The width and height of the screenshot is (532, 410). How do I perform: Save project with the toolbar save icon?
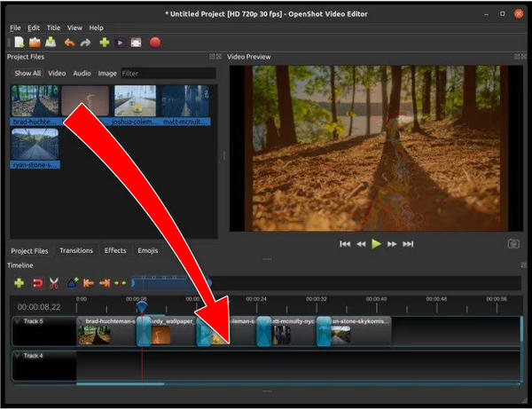(x=51, y=43)
